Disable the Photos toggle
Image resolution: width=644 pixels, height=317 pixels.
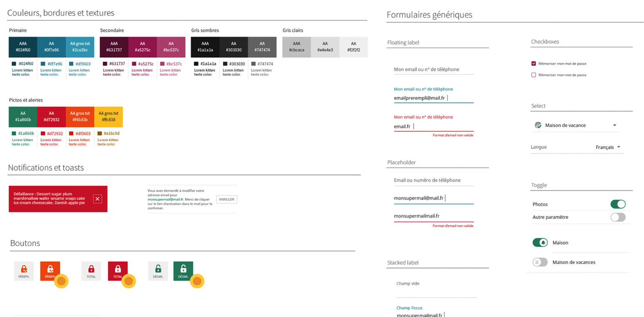pos(618,204)
